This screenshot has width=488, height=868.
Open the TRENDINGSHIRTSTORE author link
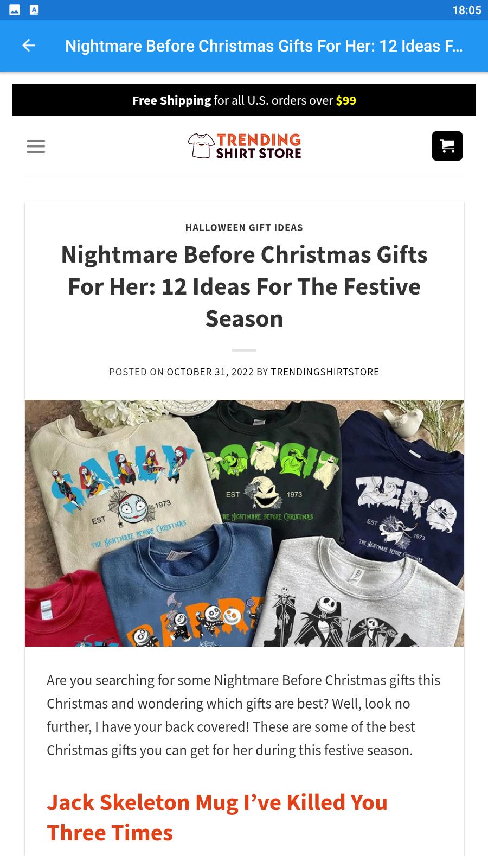[x=325, y=372]
